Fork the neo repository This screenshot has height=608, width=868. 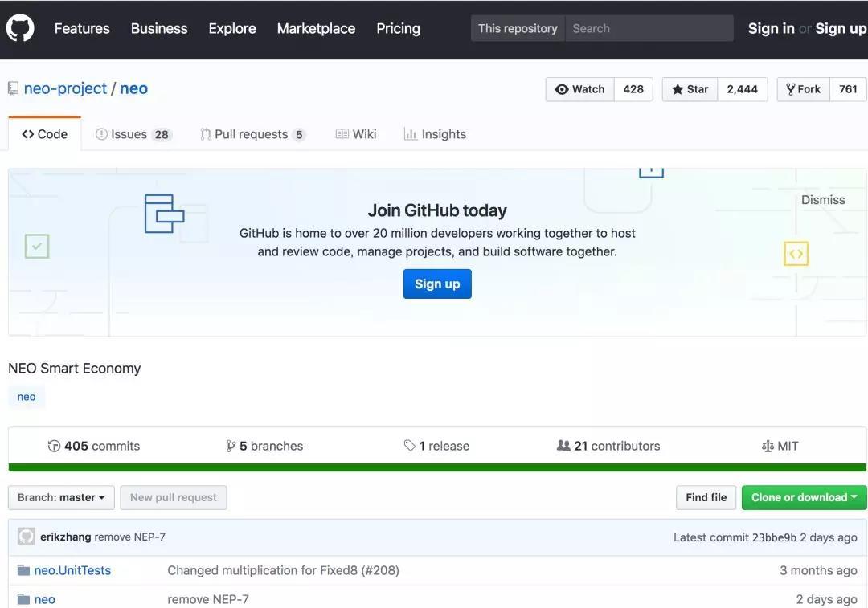[803, 89]
